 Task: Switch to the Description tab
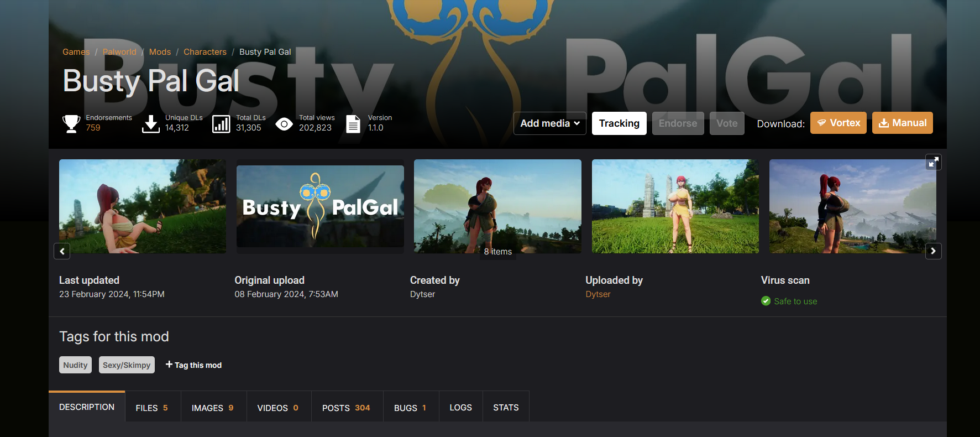pos(87,407)
